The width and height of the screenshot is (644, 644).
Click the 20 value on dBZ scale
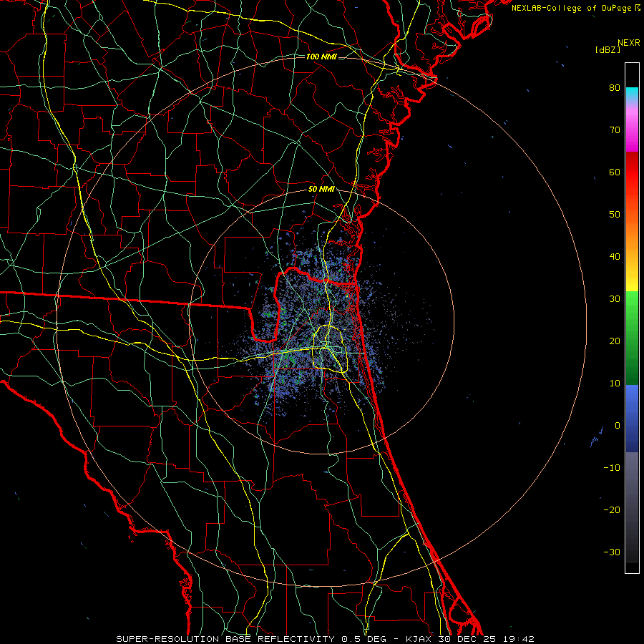pos(615,341)
